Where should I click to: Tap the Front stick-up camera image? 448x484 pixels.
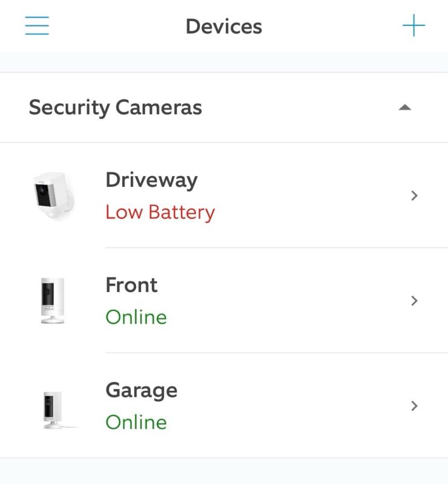(x=52, y=301)
